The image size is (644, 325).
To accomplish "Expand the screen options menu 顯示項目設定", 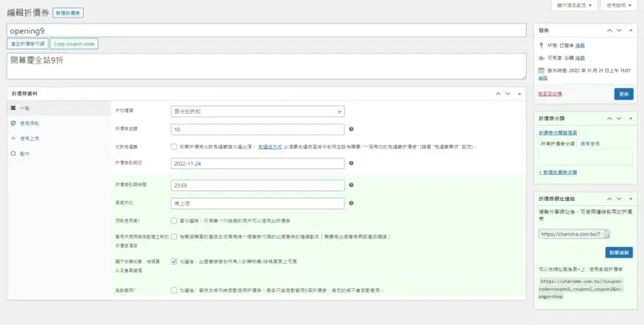I will coord(574,5).
